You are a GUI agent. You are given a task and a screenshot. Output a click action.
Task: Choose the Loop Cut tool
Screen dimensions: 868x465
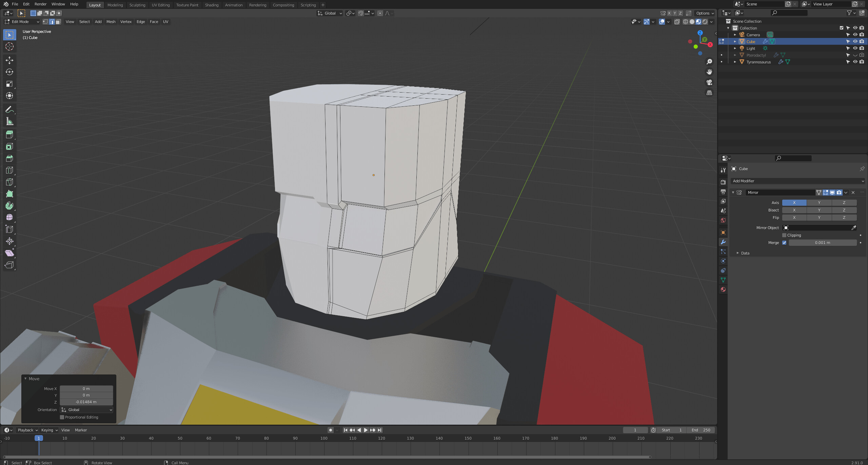click(9, 170)
